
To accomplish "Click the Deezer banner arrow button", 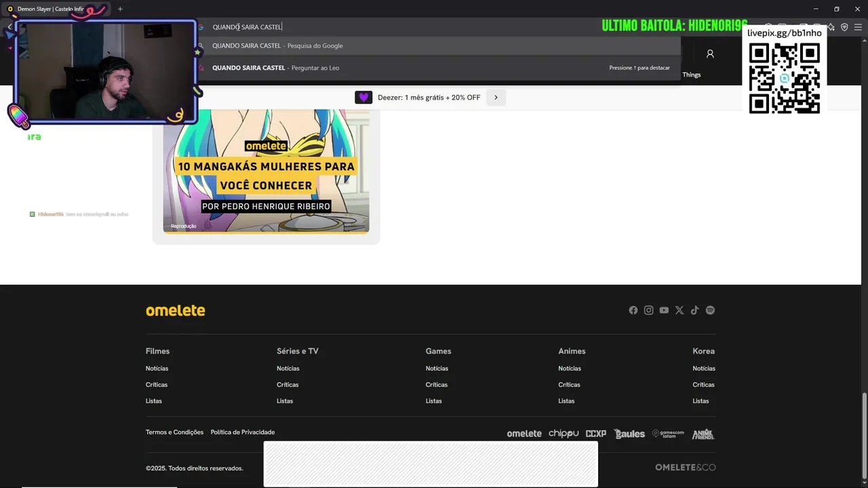I will pos(496,98).
